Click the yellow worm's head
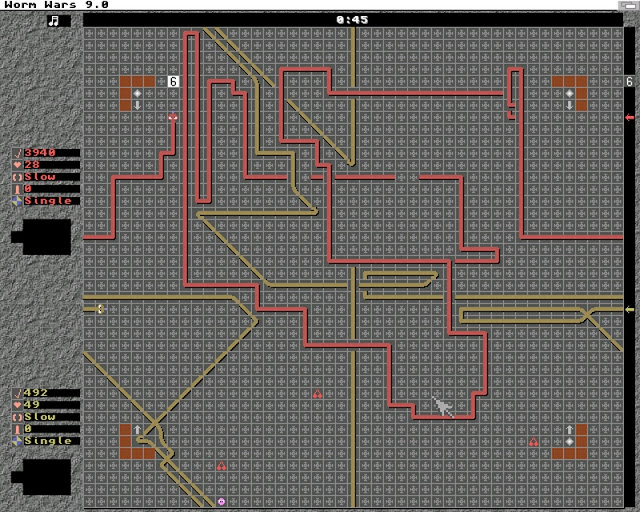Screen dimensions: 640x512 click(x=99, y=309)
